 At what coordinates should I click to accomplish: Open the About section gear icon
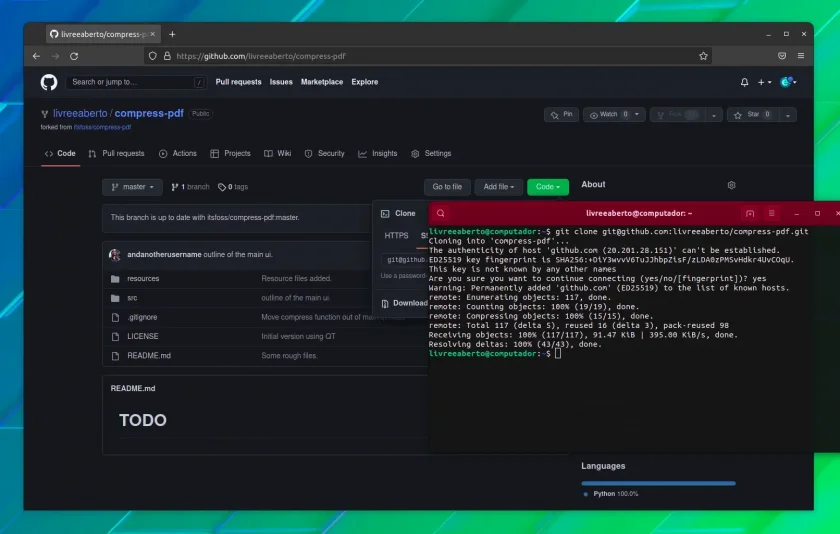pos(731,185)
